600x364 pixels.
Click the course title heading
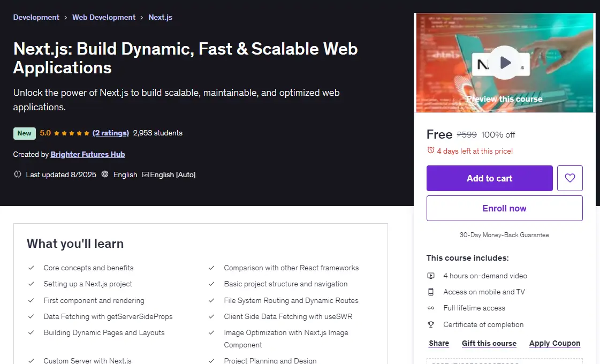coord(185,58)
